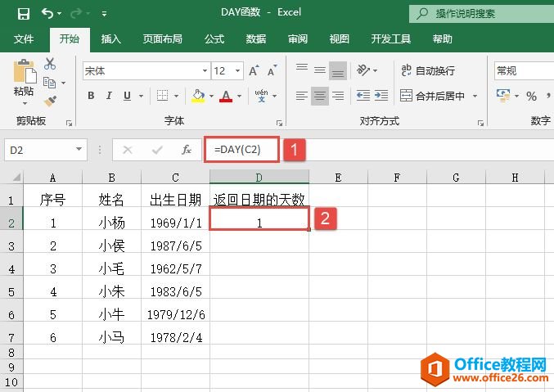Toggle Wrap Text (自动换行)
The width and height of the screenshot is (554, 392).
(426, 71)
